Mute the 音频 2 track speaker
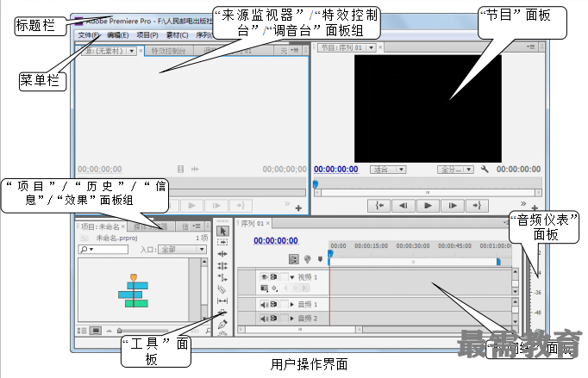Viewport: 588px width, 378px height. tap(264, 319)
